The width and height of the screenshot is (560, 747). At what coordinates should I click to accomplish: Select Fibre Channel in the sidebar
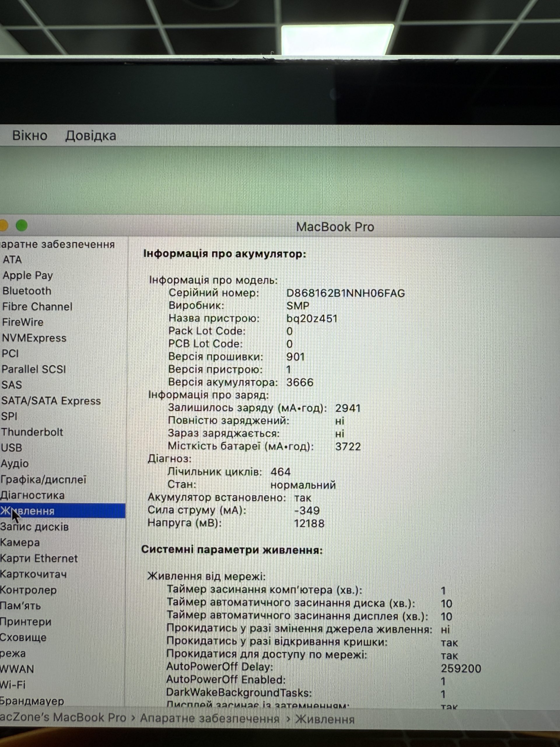pos(37,307)
